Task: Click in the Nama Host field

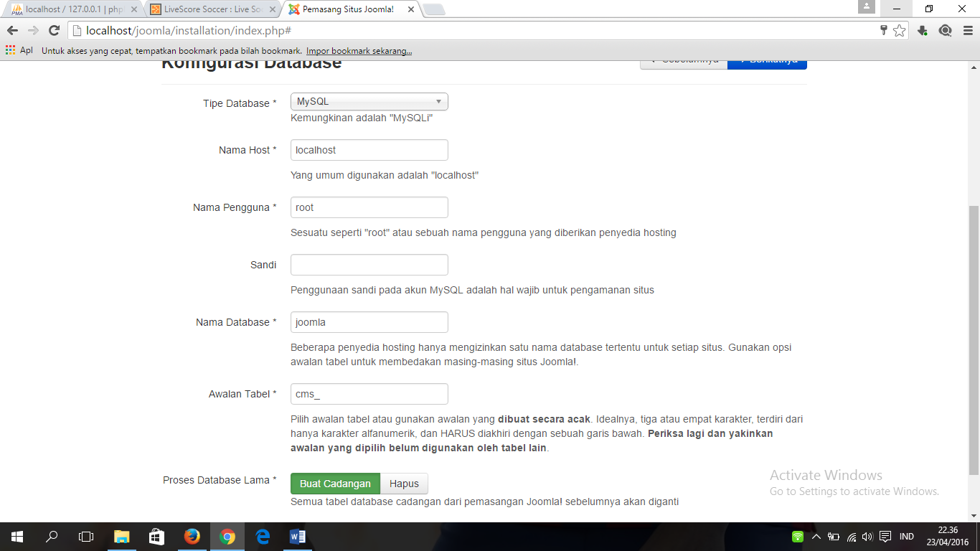Action: 369,150
